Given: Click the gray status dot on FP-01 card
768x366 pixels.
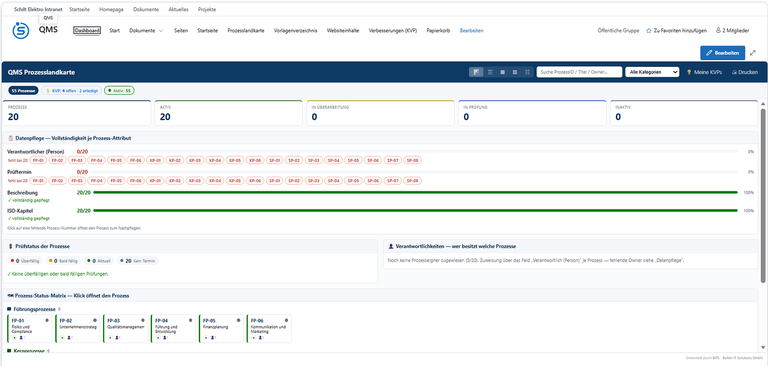Looking at the screenshot, I should pyautogui.click(x=47, y=320).
